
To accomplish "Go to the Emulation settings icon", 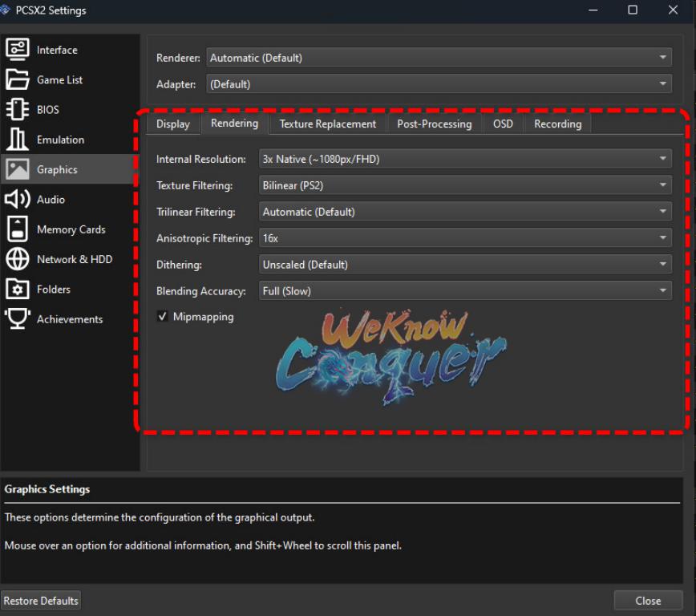I will coord(18,140).
